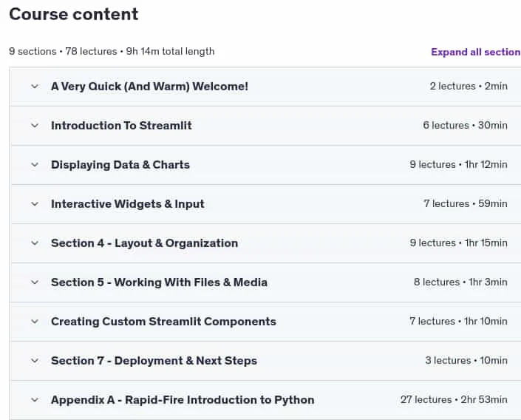Expand Displaying Data & Charts chevron
This screenshot has height=420, width=521.
coord(35,165)
